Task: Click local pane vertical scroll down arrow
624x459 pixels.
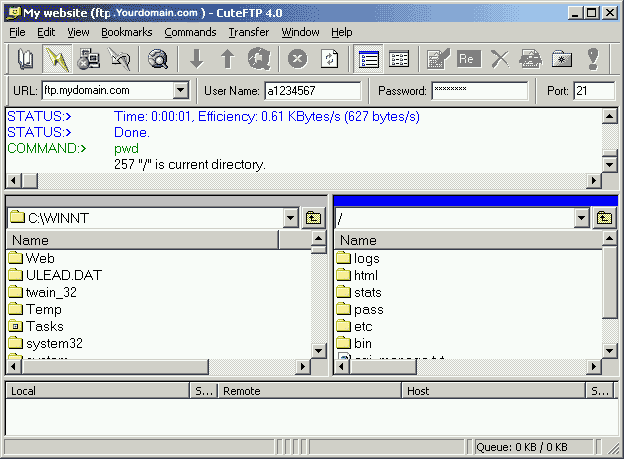Action: pyautogui.click(x=318, y=350)
